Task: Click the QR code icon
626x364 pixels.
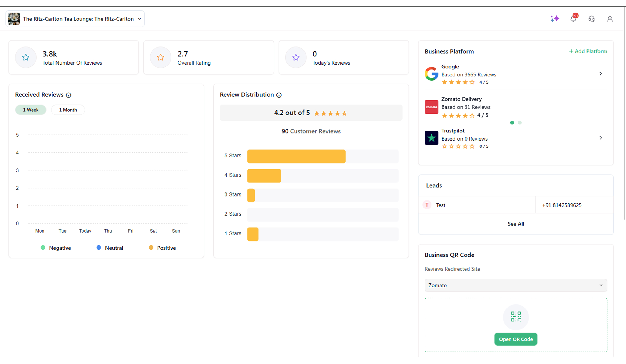Action: 516,317
